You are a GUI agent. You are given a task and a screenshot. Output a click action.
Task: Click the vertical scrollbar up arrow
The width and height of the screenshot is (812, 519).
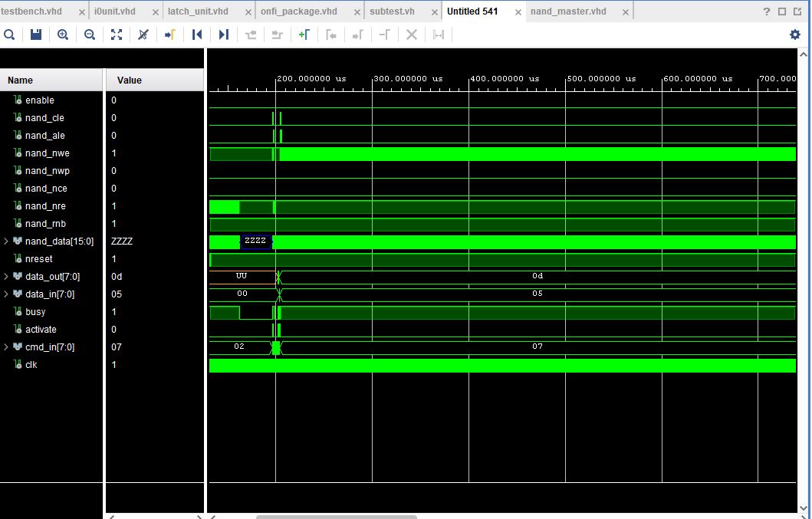[x=804, y=54]
